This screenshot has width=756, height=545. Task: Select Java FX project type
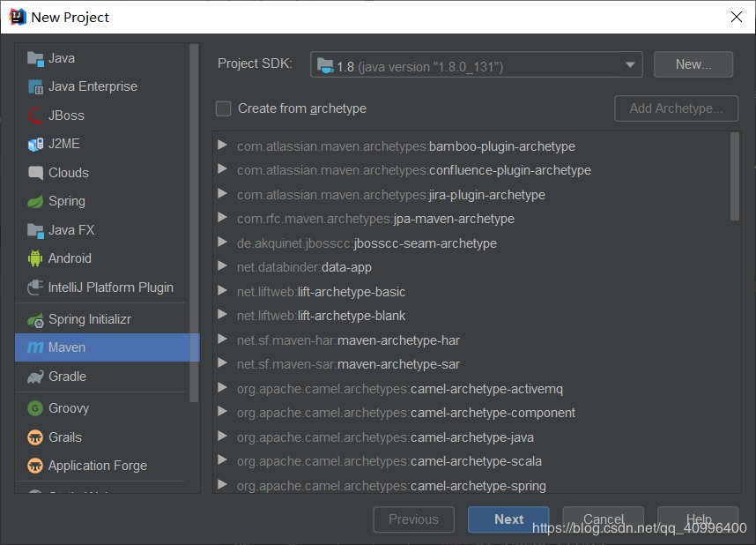[x=102, y=230]
